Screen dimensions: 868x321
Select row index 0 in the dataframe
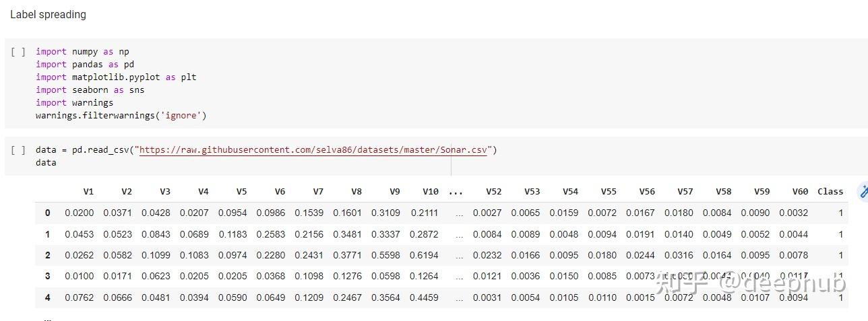point(47,213)
